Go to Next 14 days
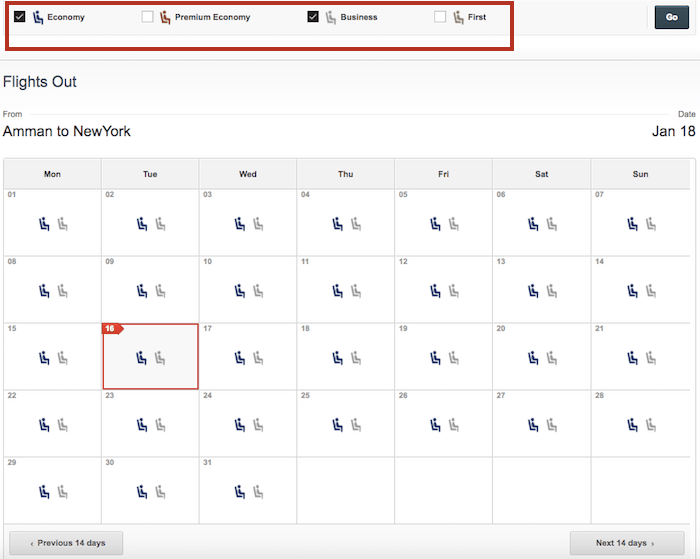This screenshot has height=559, width=700. [x=627, y=543]
